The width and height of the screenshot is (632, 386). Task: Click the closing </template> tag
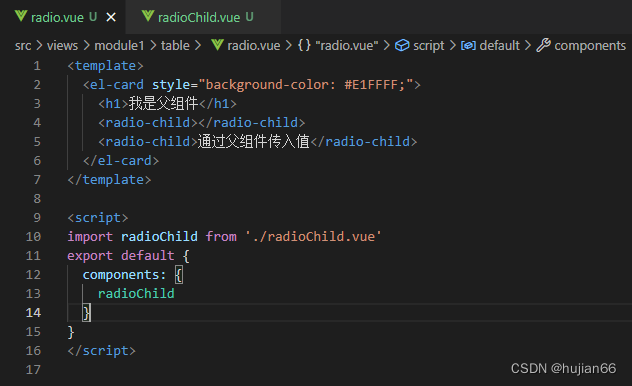[x=109, y=180]
